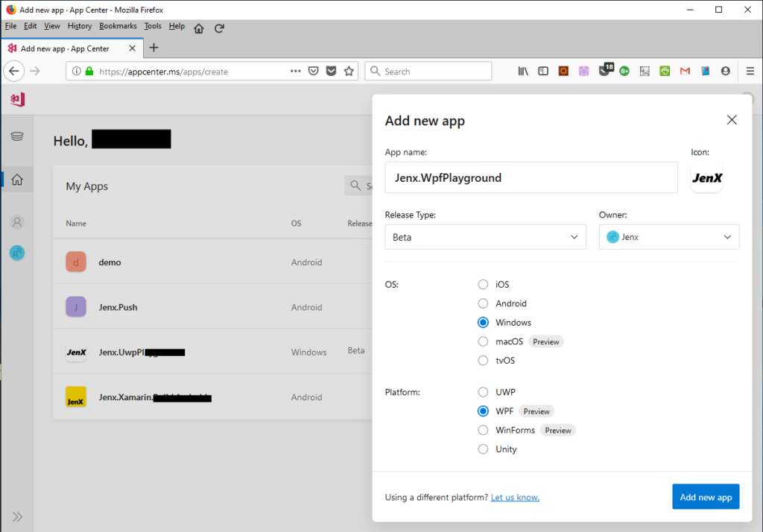The width and height of the screenshot is (763, 532).
Task: Select the WPF platform radio button
Action: (483, 411)
